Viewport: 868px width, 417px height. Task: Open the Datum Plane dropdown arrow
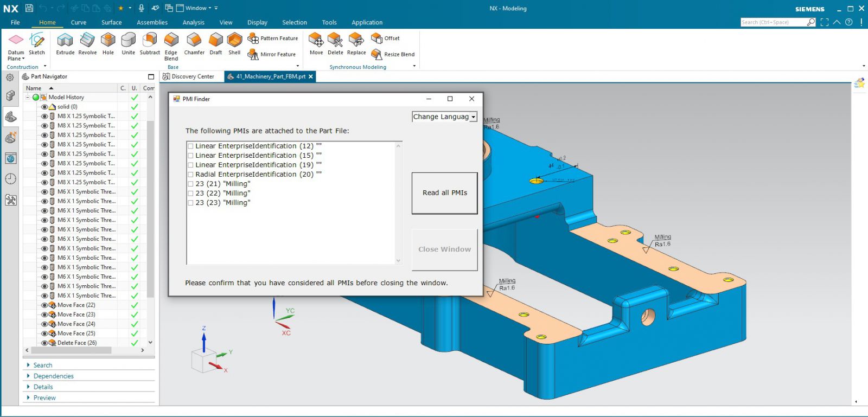pos(23,59)
